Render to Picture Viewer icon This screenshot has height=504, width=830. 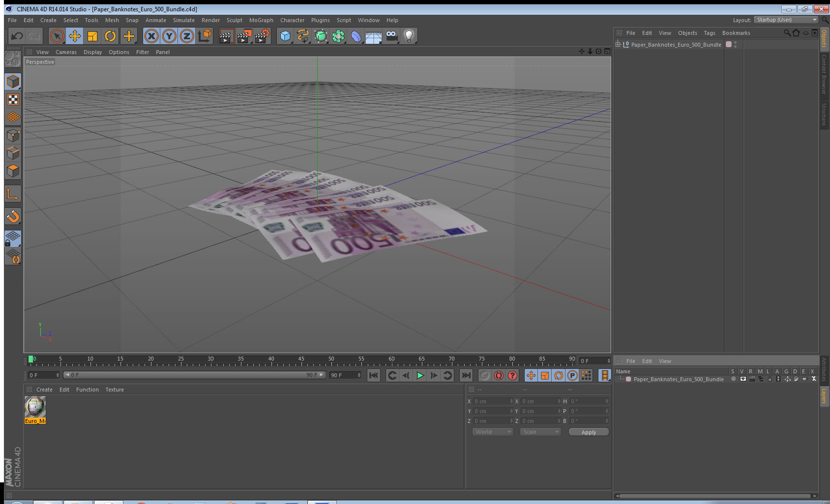(244, 36)
